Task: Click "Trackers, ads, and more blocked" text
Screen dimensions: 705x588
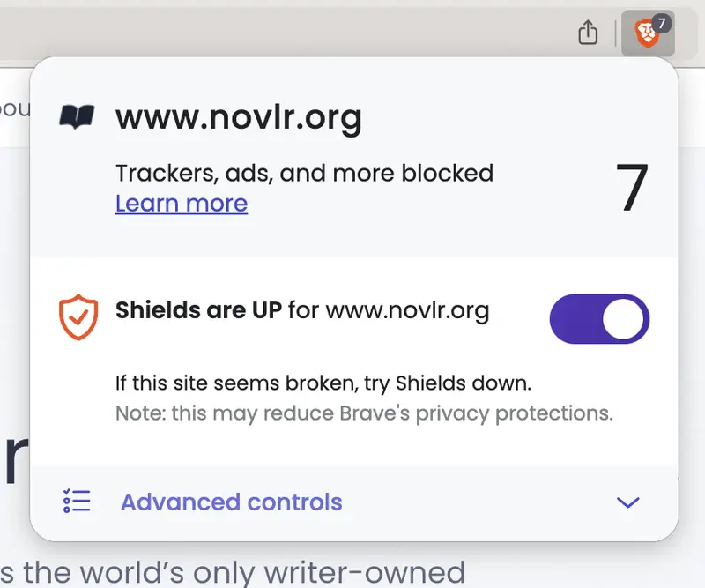Action: [x=304, y=173]
